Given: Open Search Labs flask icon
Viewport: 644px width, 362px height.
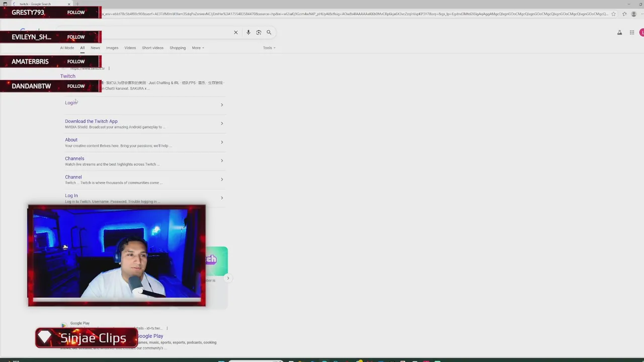Looking at the screenshot, I should point(619,32).
